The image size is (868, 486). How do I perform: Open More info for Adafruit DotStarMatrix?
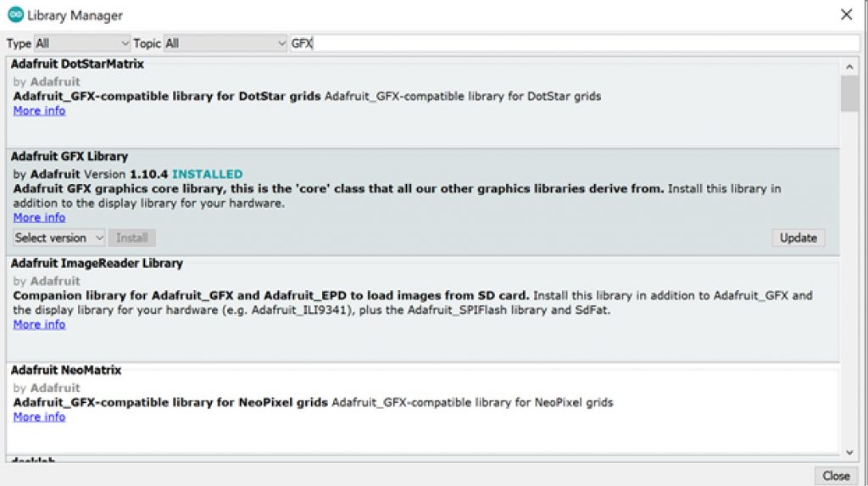39,111
